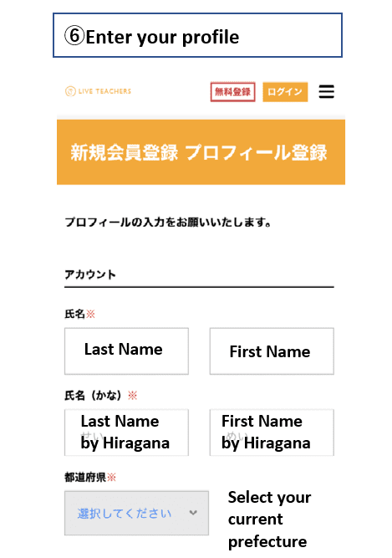Viewport: 392px width, 558px height.
Task: Focus the Last Name input field
Action: point(126,351)
